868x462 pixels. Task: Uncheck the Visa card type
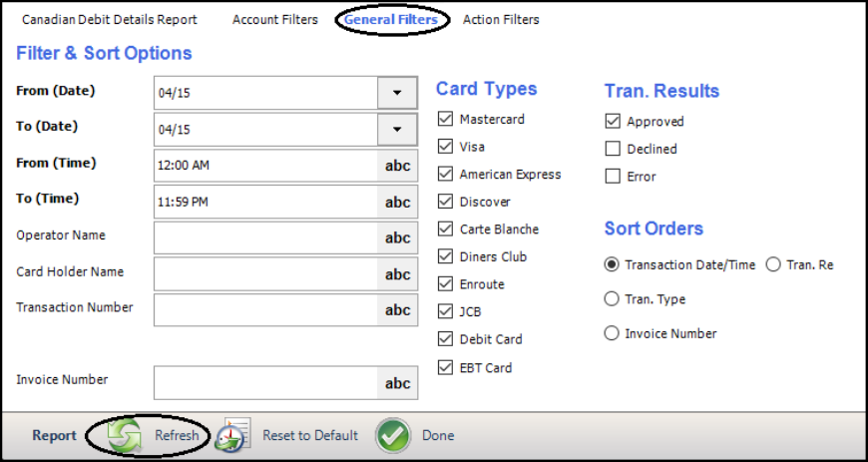(445, 147)
